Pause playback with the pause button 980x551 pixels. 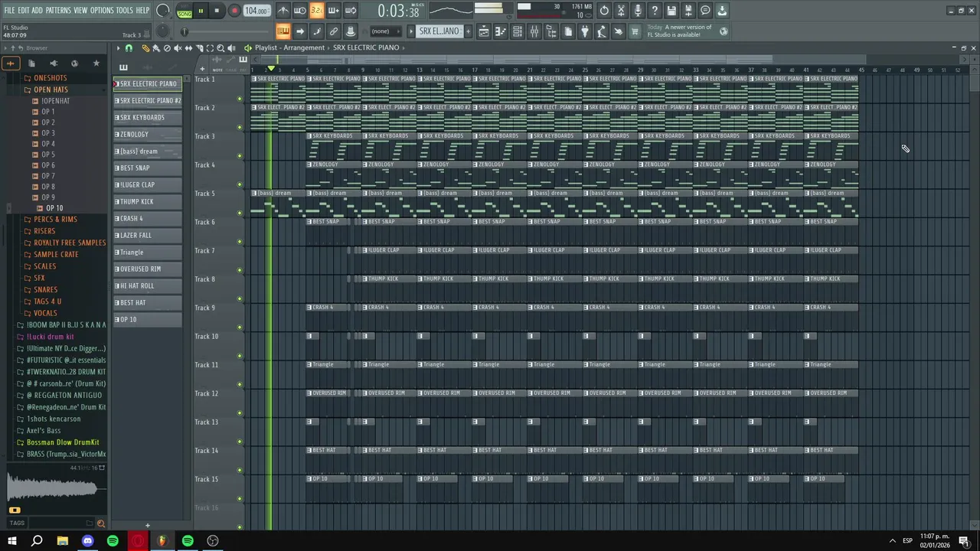coord(201,11)
